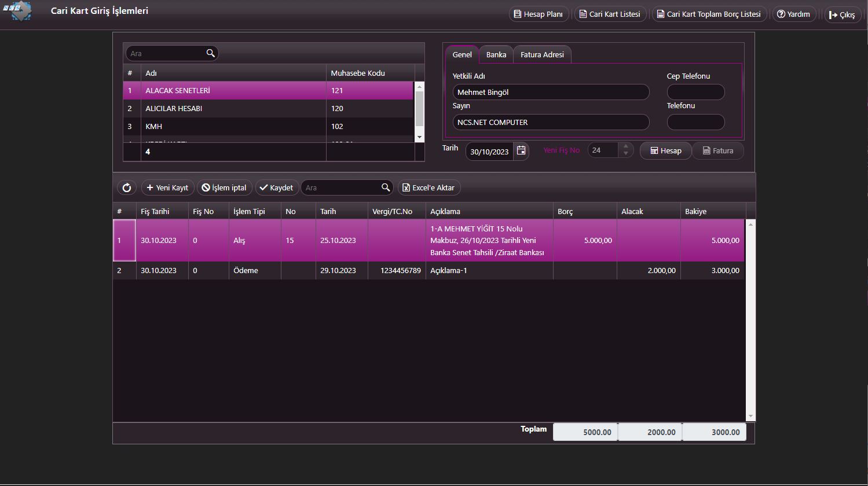Click the refresh icon button
This screenshot has width=868, height=486.
127,187
